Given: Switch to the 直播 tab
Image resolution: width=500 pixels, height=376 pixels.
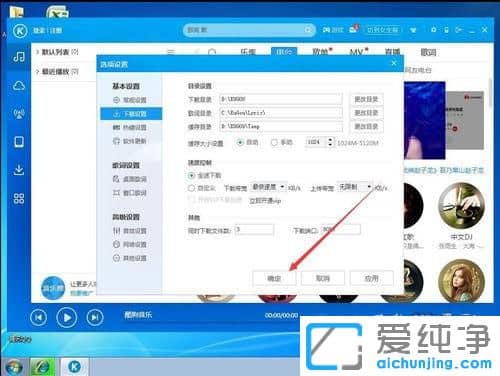Looking at the screenshot, I should (x=392, y=52).
